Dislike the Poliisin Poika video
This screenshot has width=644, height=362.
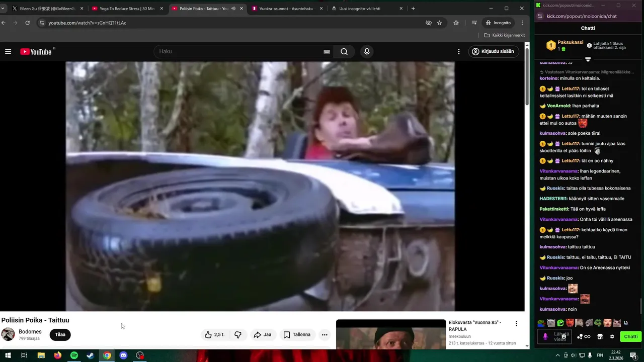click(x=238, y=335)
